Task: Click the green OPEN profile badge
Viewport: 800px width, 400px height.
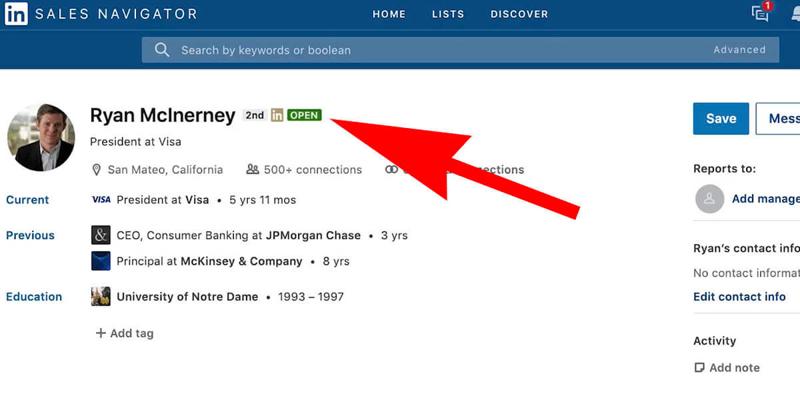Action: 304,115
